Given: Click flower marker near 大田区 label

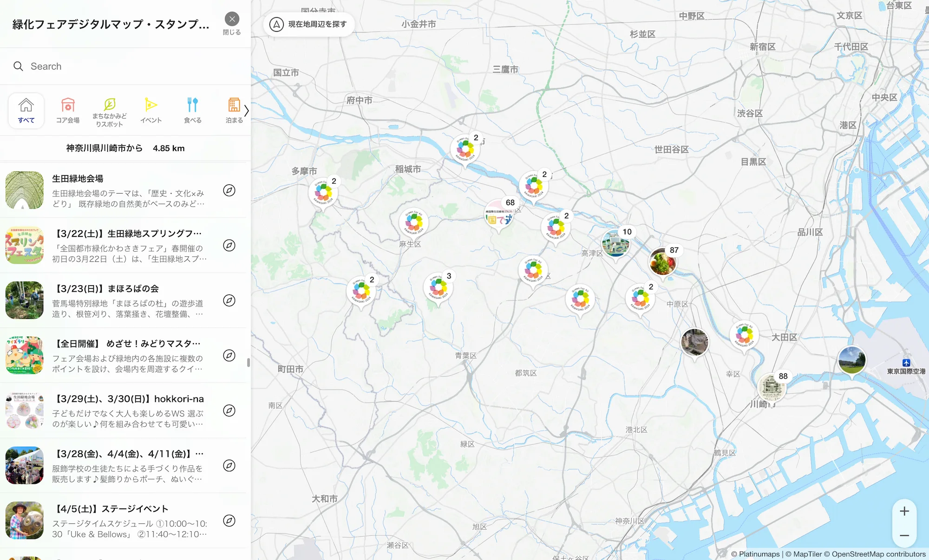Looking at the screenshot, I should tap(744, 335).
